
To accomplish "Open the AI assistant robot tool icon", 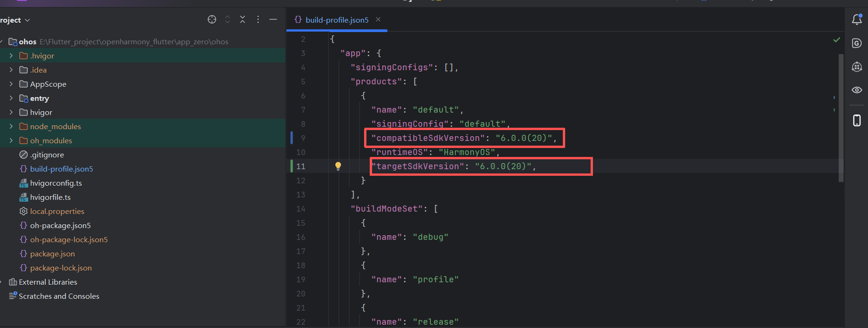I will click(857, 67).
